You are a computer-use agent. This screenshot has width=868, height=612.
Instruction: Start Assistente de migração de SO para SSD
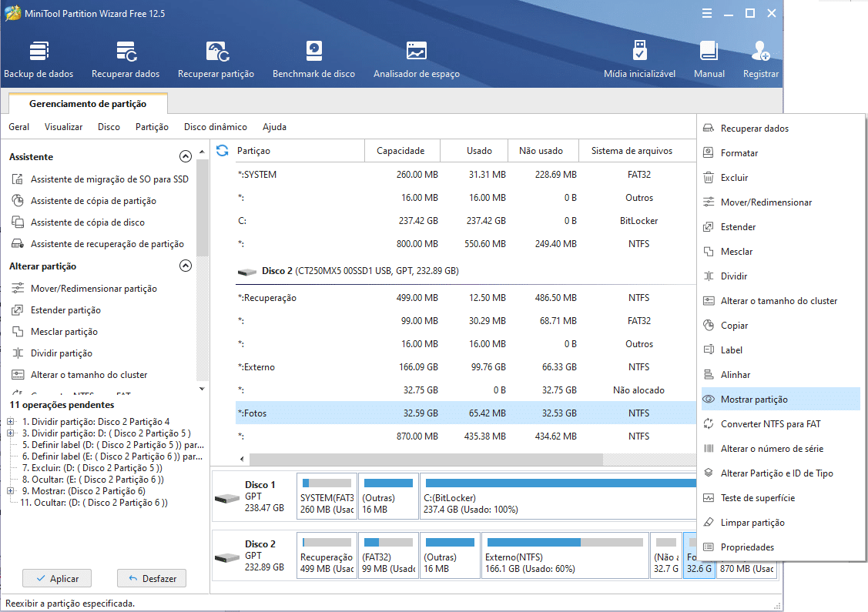click(x=100, y=179)
